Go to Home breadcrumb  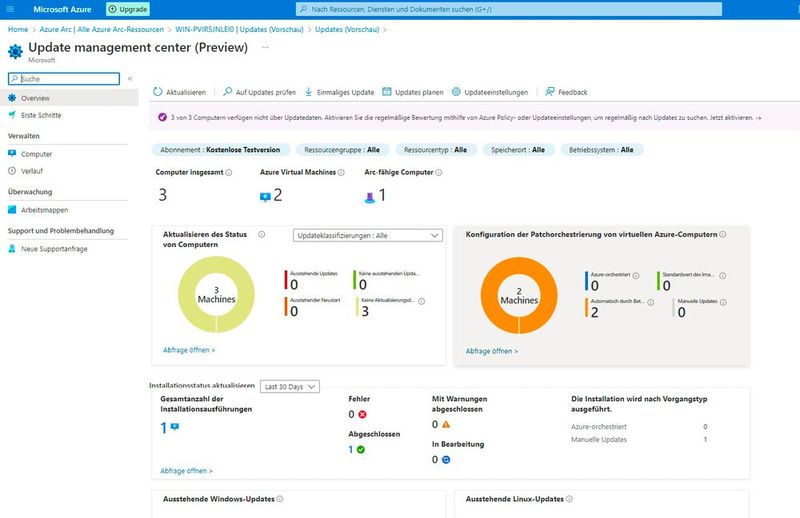click(x=18, y=30)
